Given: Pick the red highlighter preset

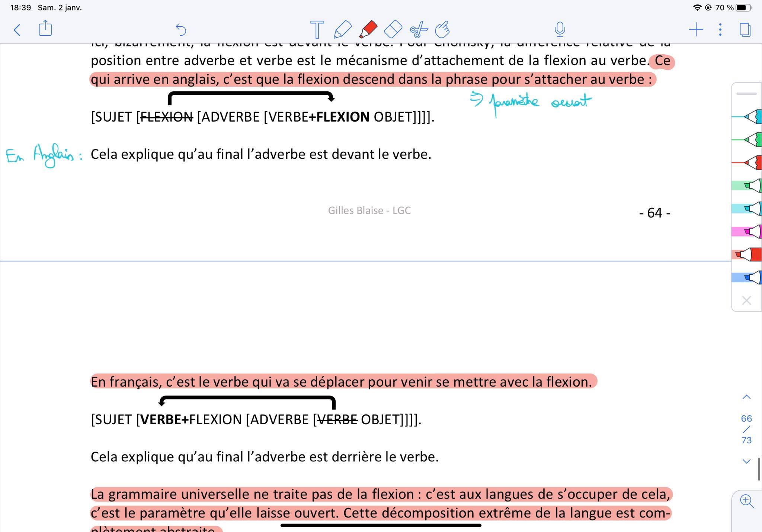Looking at the screenshot, I should click(x=747, y=255).
